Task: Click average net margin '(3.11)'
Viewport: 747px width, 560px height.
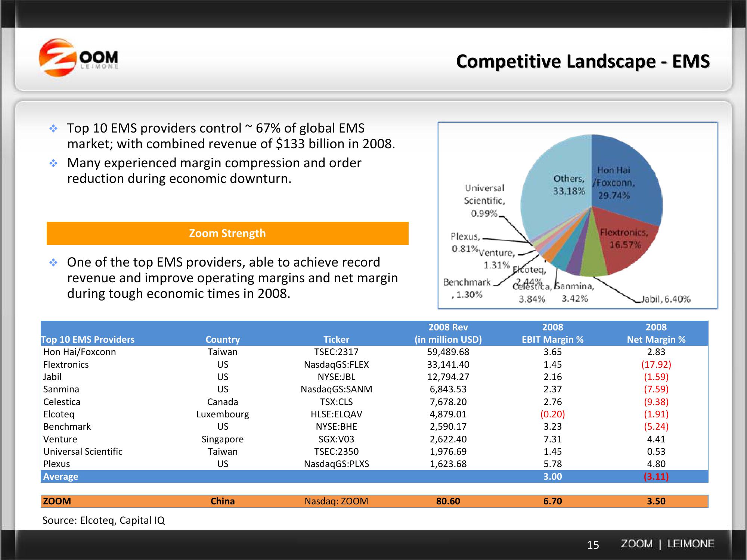Action: click(656, 477)
